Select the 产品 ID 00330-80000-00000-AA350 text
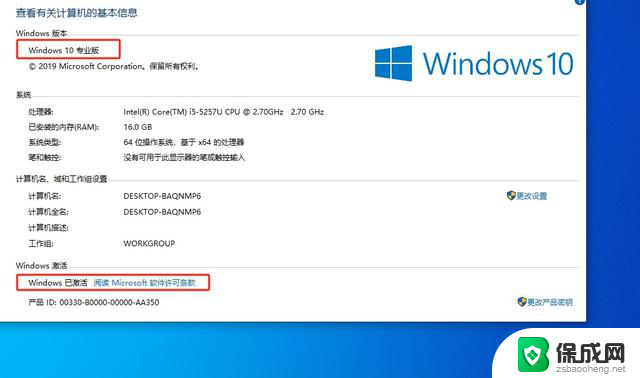This screenshot has width=640, height=378. (94, 302)
